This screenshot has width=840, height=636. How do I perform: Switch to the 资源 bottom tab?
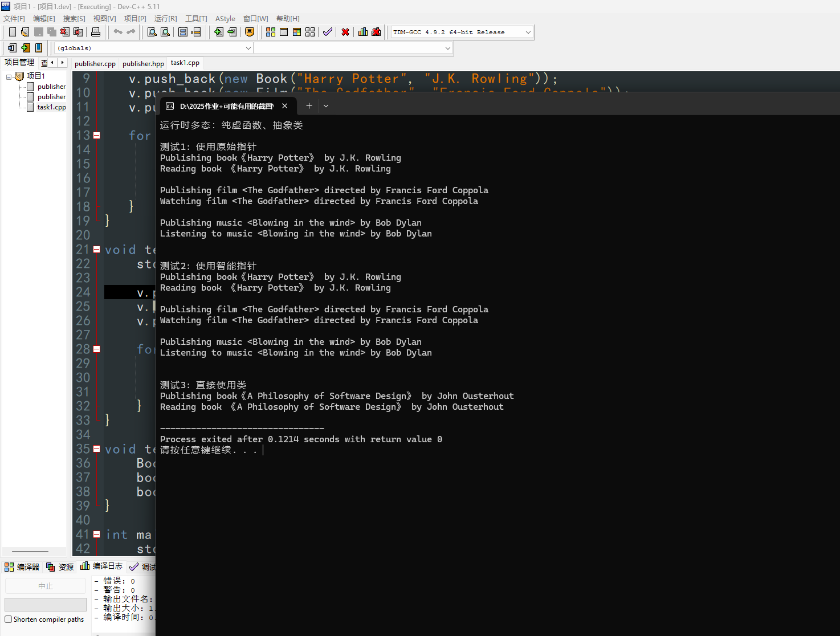point(60,567)
